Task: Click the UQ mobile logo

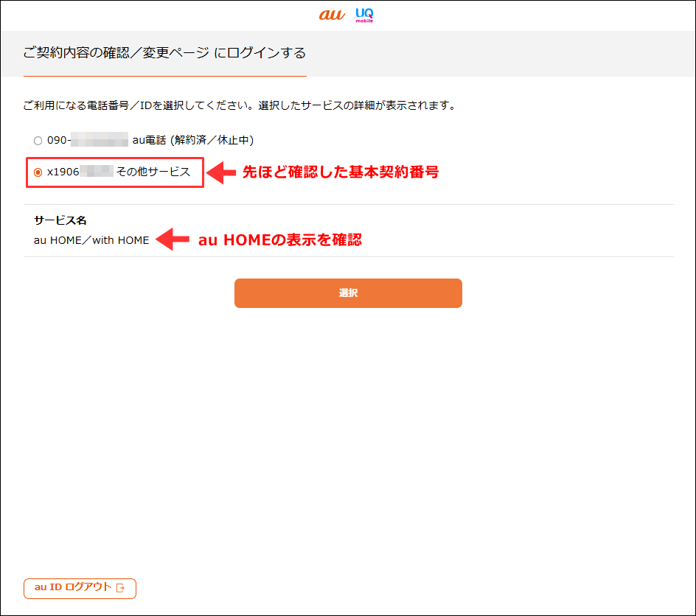Action: [364, 13]
